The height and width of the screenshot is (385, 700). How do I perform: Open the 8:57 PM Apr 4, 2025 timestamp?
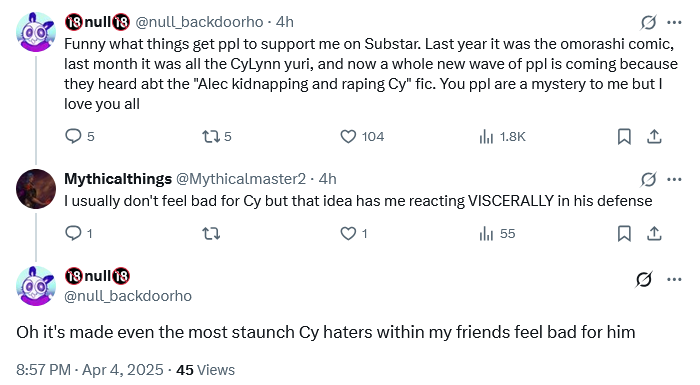(x=90, y=370)
